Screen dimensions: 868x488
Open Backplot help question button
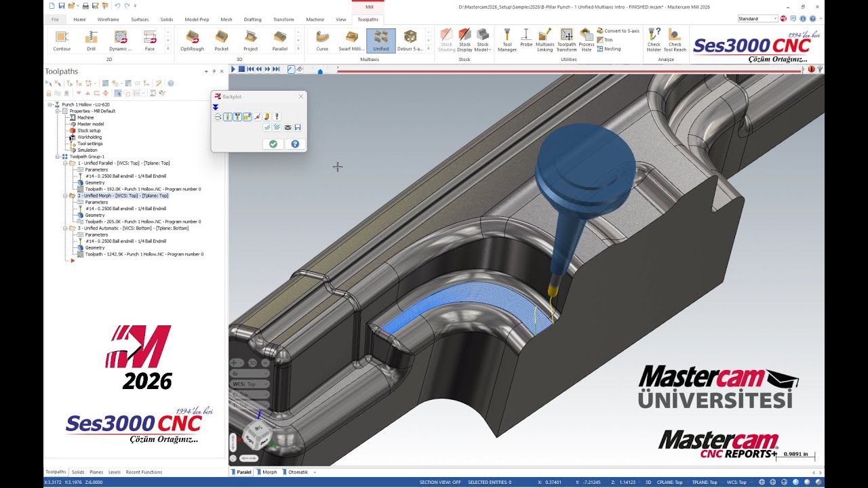(295, 144)
